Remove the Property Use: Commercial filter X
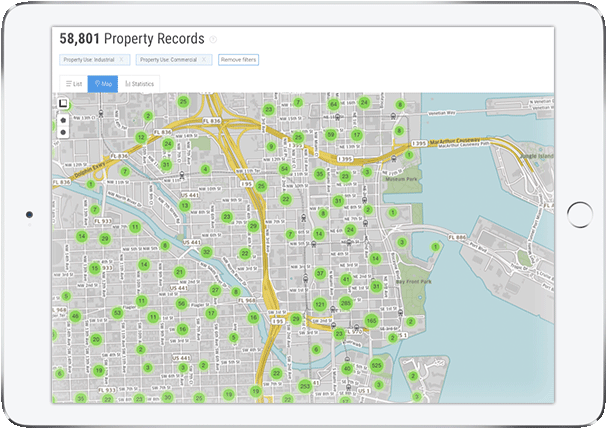The image size is (607, 429). (x=204, y=60)
